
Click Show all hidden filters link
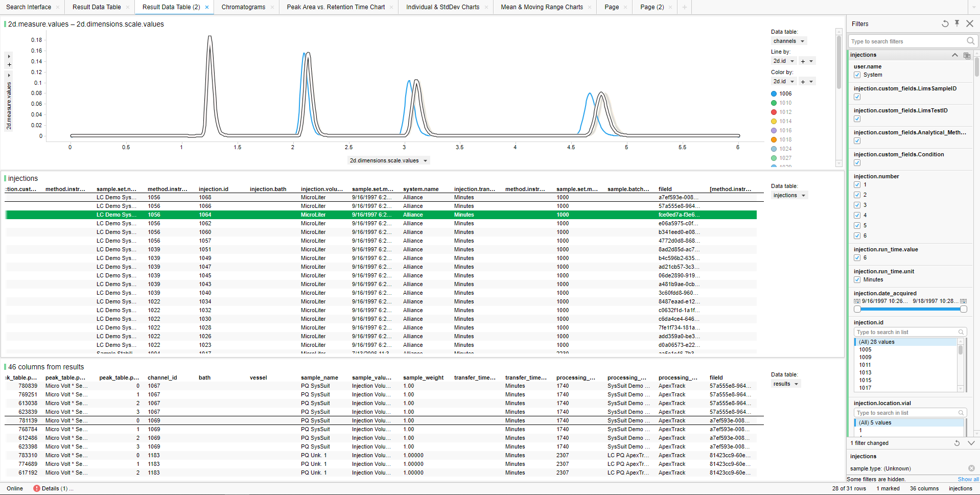pyautogui.click(x=968, y=479)
